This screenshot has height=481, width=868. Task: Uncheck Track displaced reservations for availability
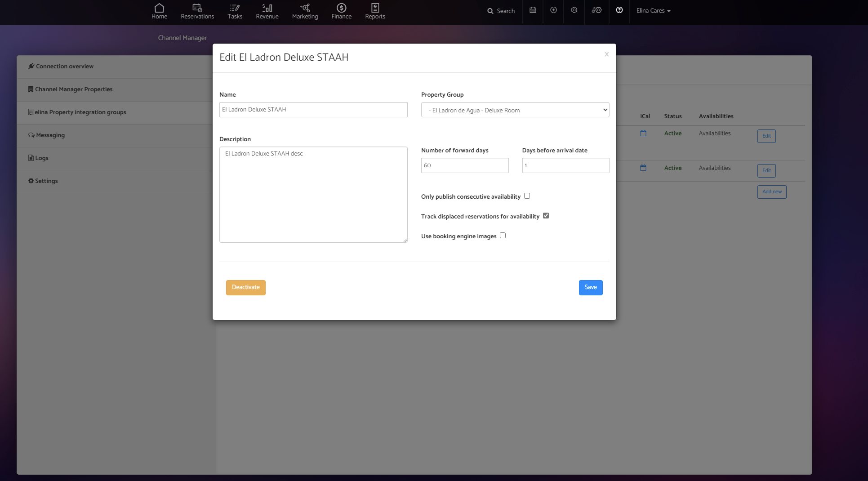pyautogui.click(x=546, y=216)
